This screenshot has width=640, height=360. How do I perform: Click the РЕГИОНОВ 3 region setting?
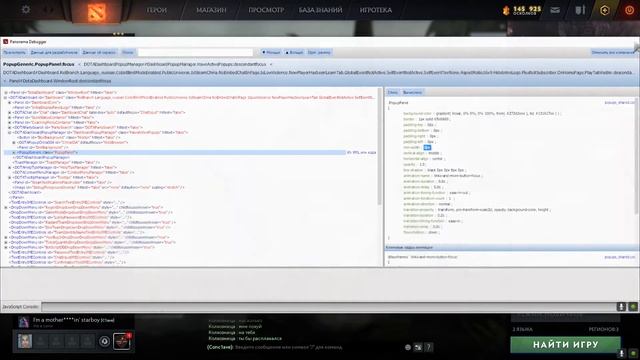coord(604,329)
